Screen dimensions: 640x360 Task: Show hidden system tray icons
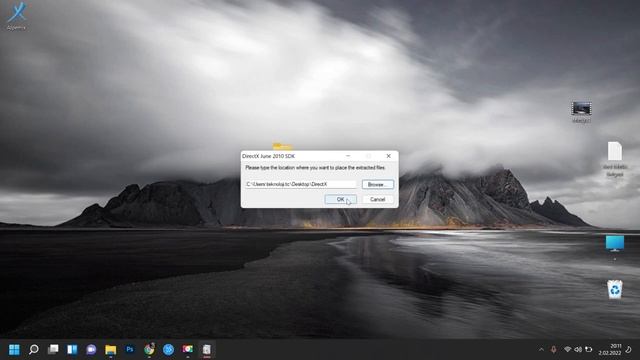pos(541,350)
